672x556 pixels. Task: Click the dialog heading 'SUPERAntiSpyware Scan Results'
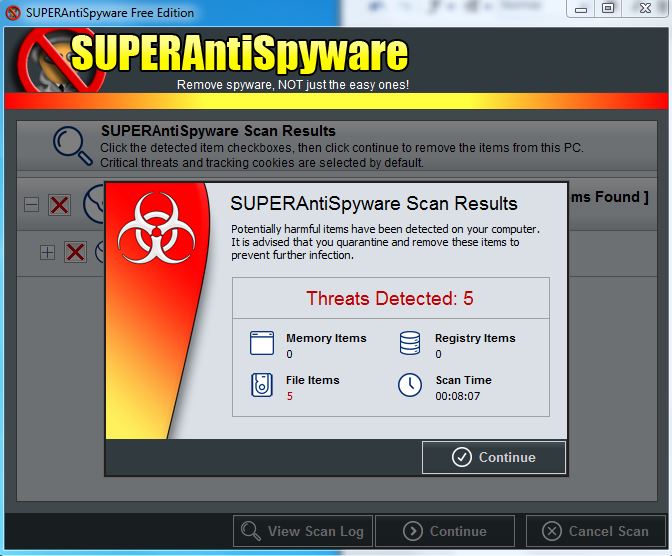374,203
